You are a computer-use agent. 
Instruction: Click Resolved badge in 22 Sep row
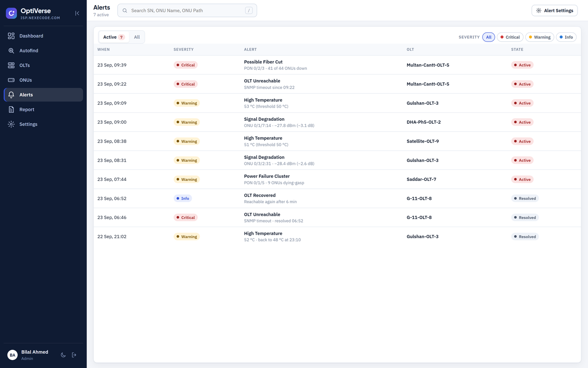525,237
